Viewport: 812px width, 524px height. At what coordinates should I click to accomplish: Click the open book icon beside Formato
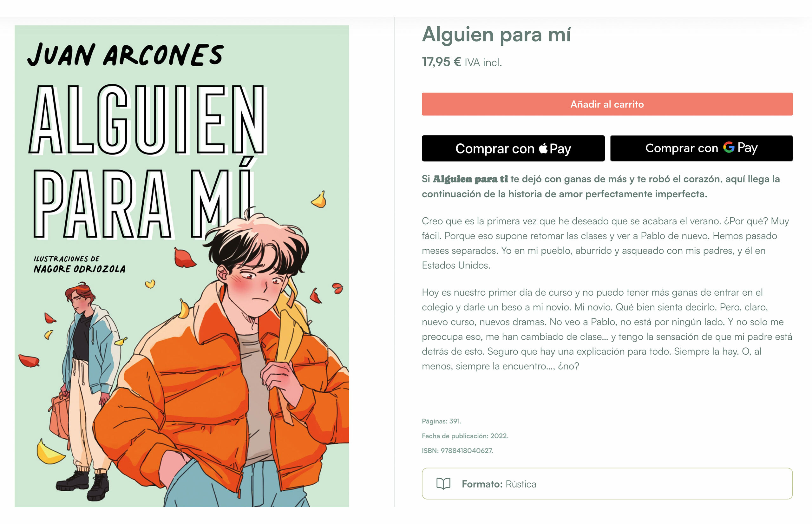tap(443, 483)
